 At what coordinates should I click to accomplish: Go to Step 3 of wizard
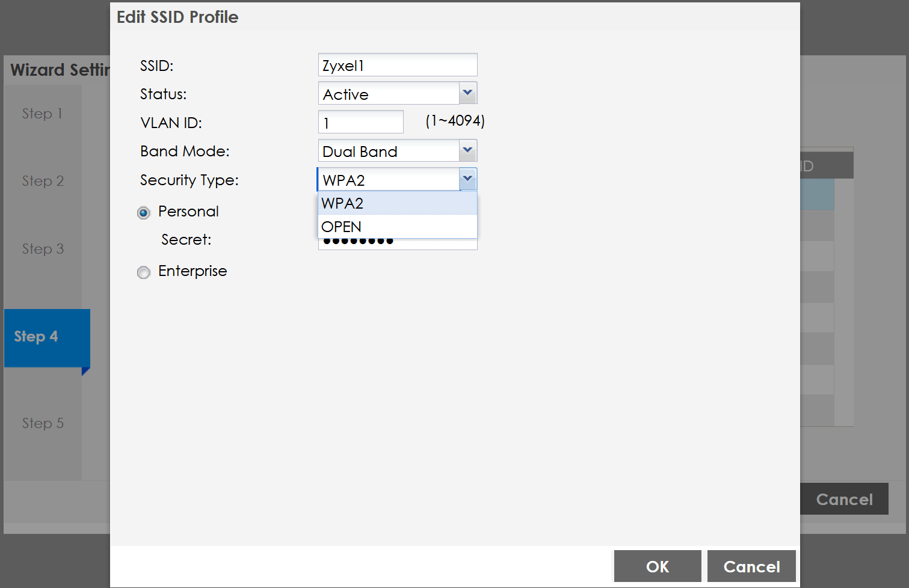[43, 249]
